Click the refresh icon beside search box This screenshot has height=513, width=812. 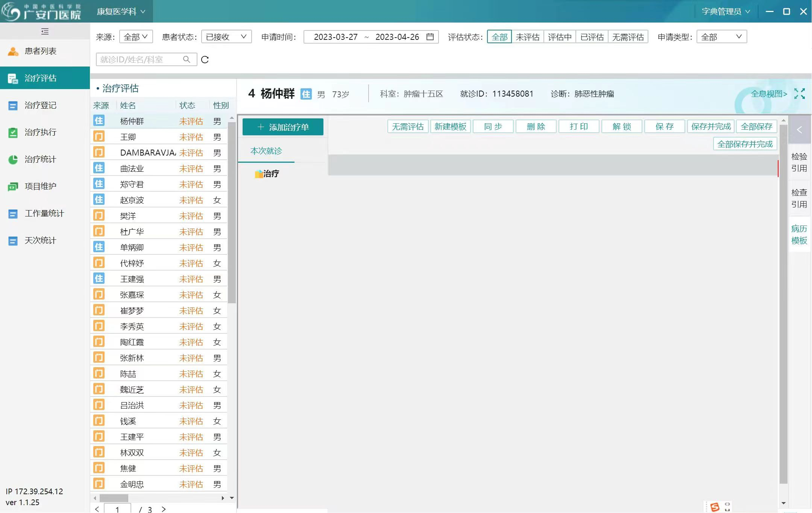click(205, 59)
